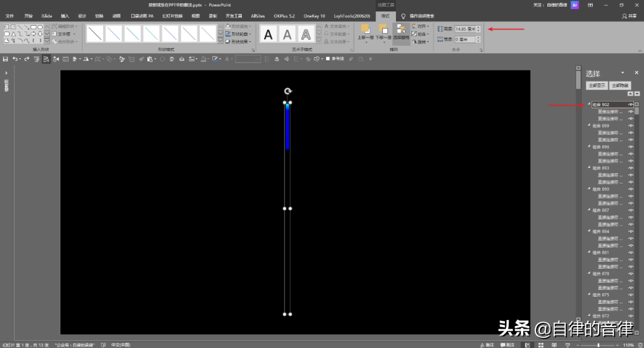This screenshot has width=644, height=348.
Task: Open the iSlide ribbon tab
Action: click(x=47, y=16)
